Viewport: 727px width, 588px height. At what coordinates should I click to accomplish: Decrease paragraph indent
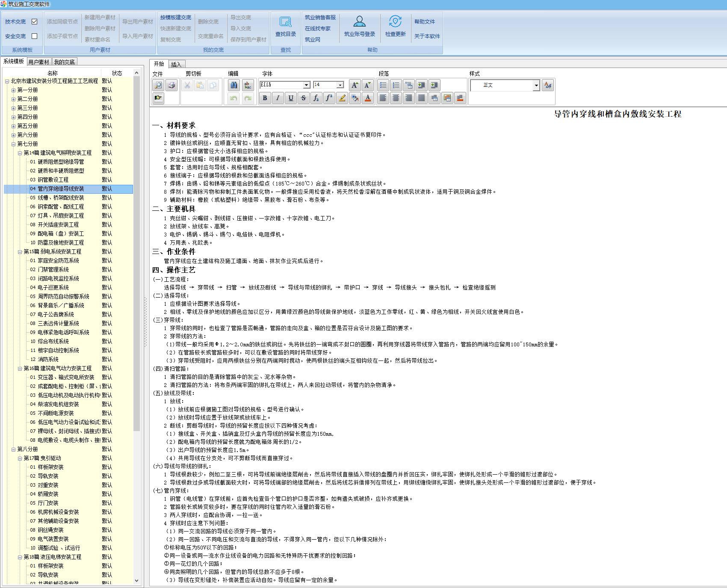(421, 85)
